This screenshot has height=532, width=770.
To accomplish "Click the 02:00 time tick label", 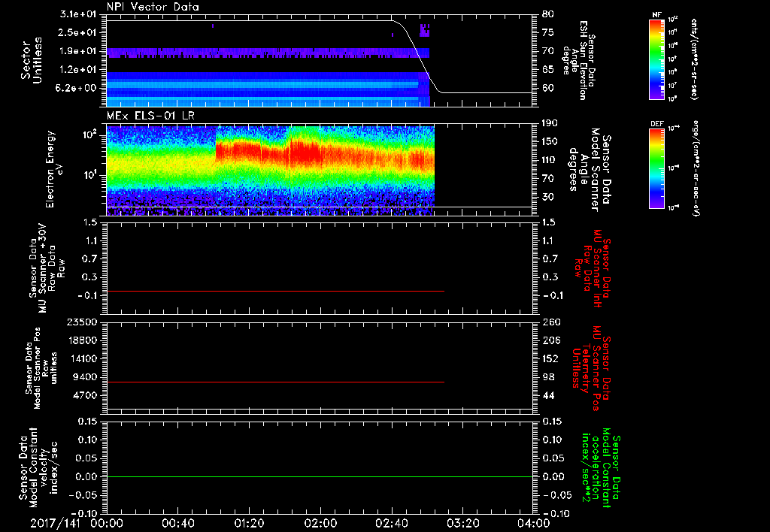I will 320,523.
